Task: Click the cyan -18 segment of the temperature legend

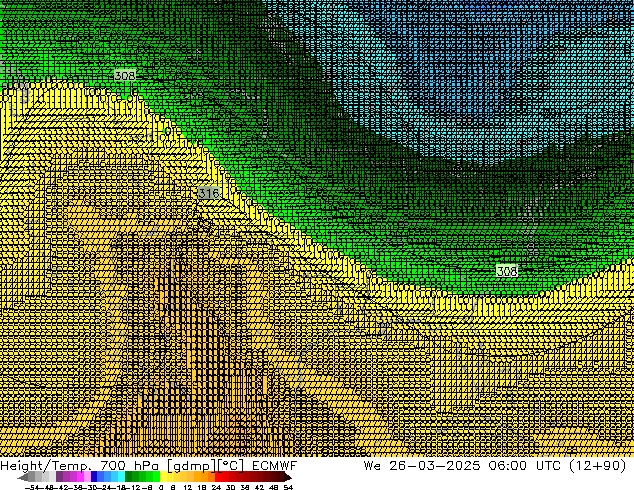Action: coord(121,478)
